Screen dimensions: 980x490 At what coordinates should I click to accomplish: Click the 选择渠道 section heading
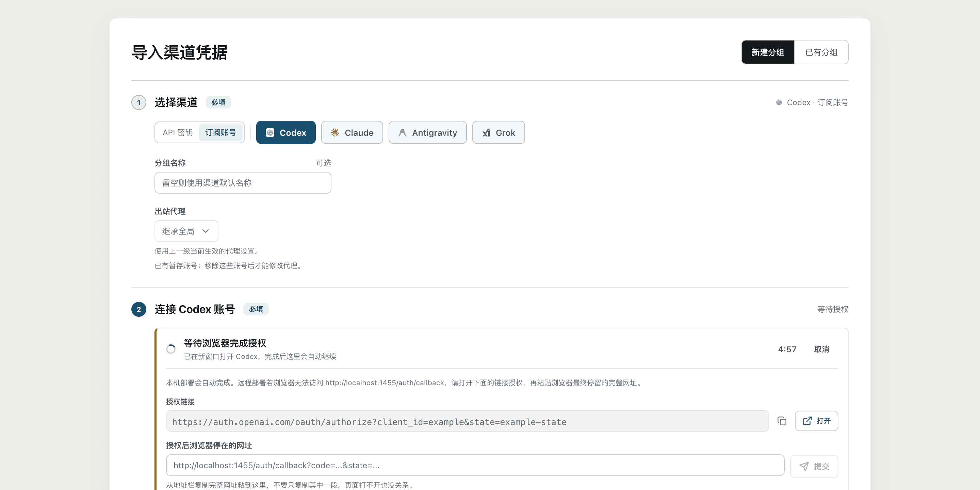(x=176, y=102)
